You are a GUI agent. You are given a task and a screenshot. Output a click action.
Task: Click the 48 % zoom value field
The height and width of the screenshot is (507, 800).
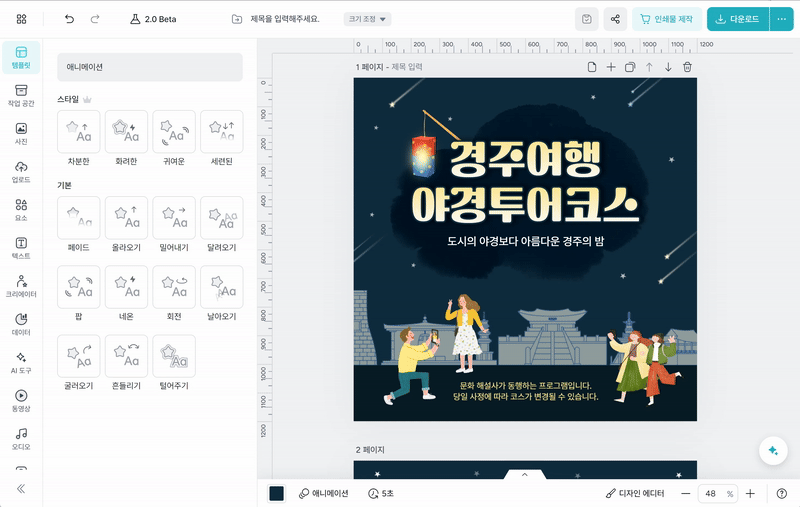(x=718, y=493)
